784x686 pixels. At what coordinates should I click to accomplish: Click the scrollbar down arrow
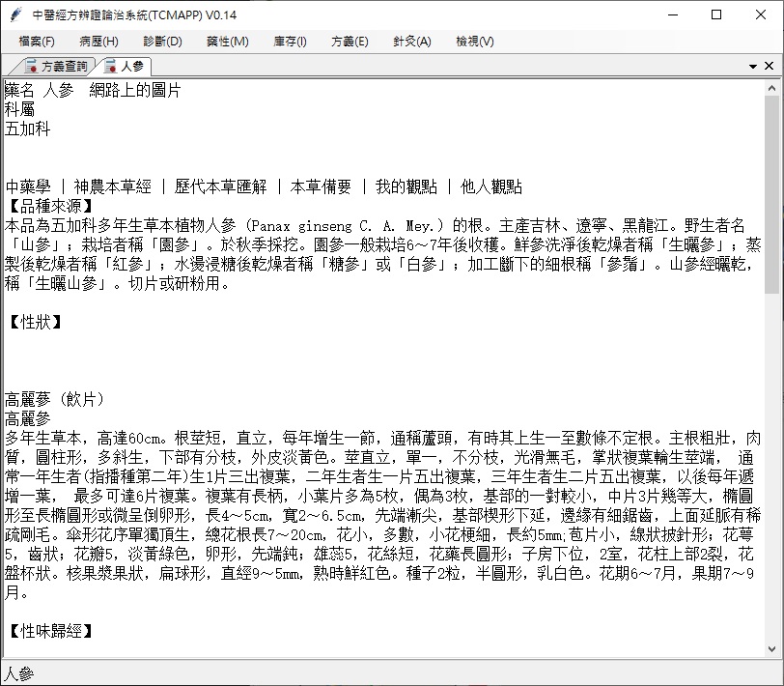click(x=772, y=649)
